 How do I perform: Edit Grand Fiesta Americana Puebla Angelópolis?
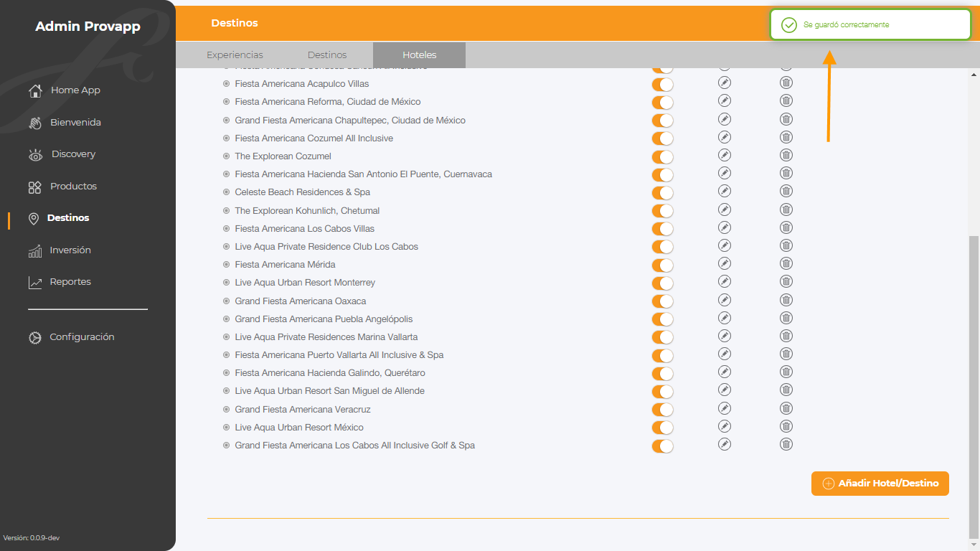[725, 318]
